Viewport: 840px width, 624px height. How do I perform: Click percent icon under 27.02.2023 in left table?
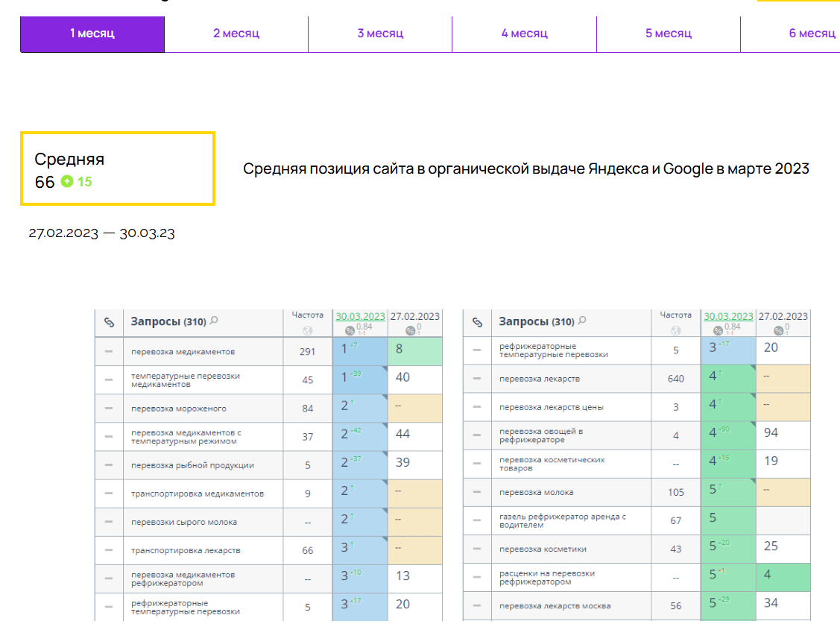click(410, 331)
